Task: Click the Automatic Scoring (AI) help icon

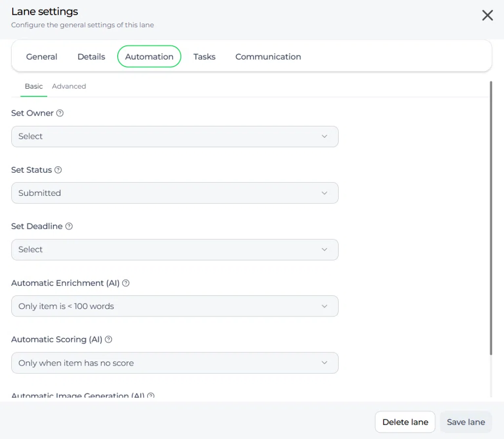Action: 109,340
